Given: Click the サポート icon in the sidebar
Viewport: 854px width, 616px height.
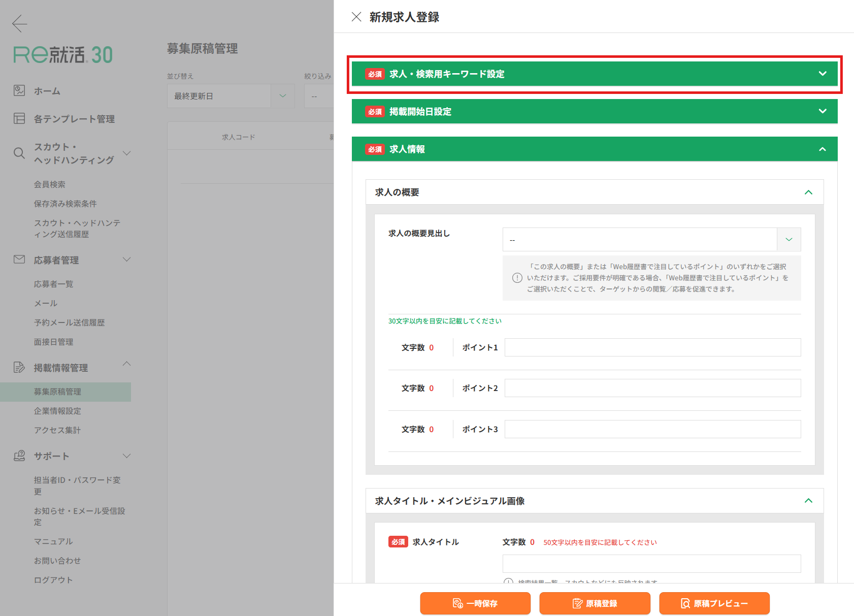Looking at the screenshot, I should [19, 456].
